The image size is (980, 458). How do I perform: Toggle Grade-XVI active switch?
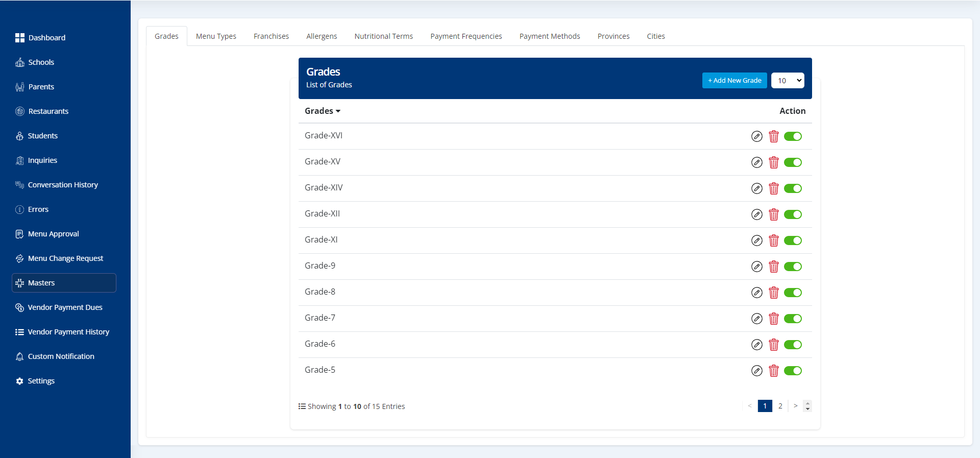click(x=793, y=136)
